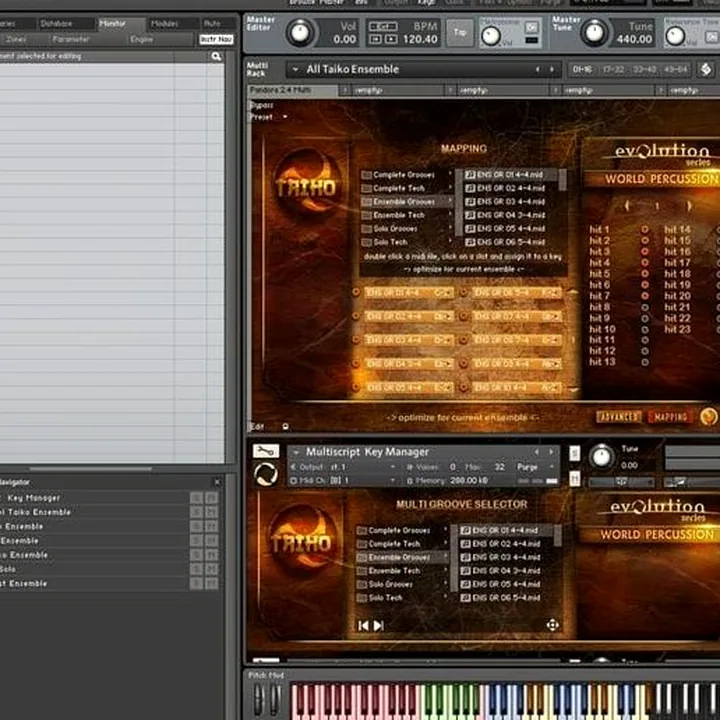Click the previous multi arrow beside All Taiko Ensemble
Image resolution: width=720 pixels, height=720 pixels.
tap(537, 70)
